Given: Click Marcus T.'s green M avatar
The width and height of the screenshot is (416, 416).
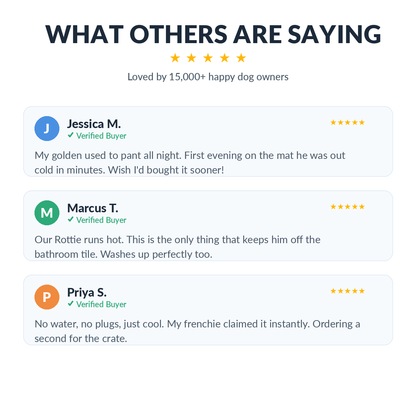Looking at the screenshot, I should [x=47, y=213].
